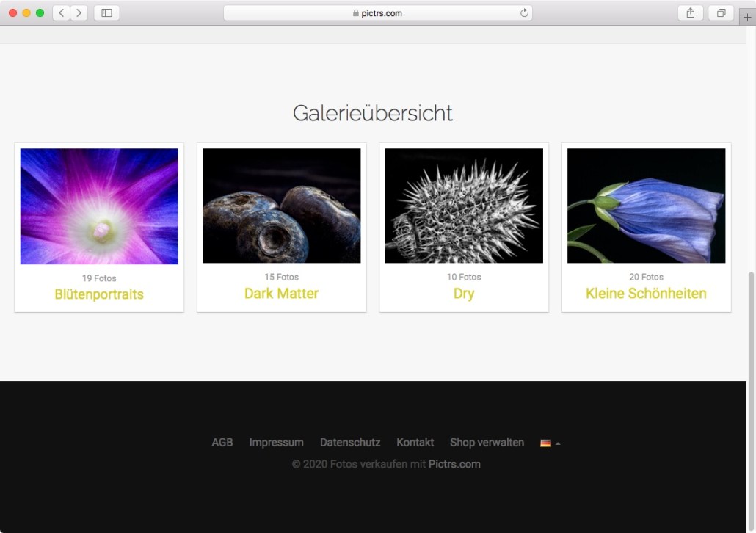
Task: Click the Galerieübersicht heading
Action: pos(373,113)
